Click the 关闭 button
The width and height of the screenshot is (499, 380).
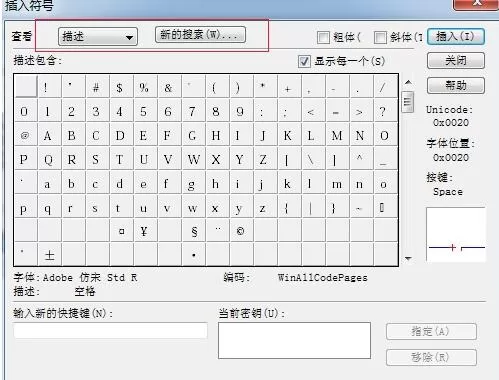456,61
